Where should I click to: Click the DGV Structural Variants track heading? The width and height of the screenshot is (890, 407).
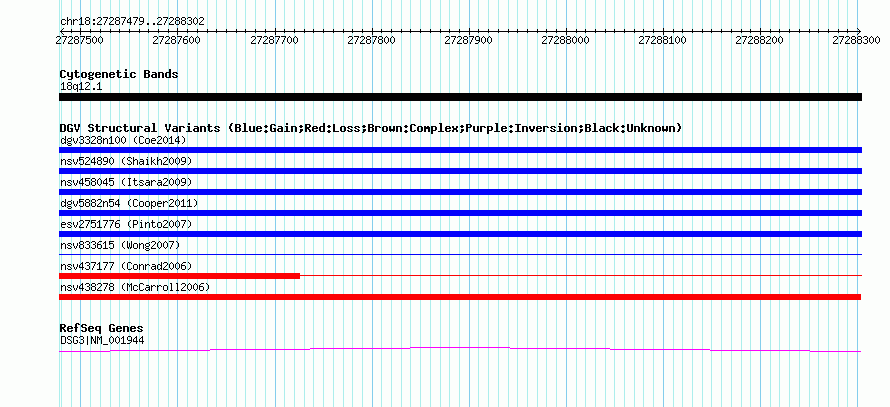coord(371,128)
